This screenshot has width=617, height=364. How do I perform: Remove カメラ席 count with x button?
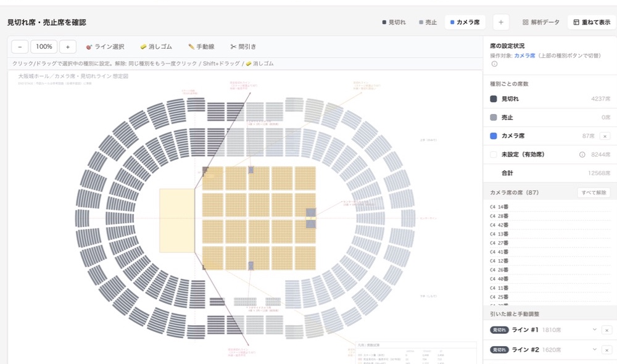pyautogui.click(x=605, y=136)
